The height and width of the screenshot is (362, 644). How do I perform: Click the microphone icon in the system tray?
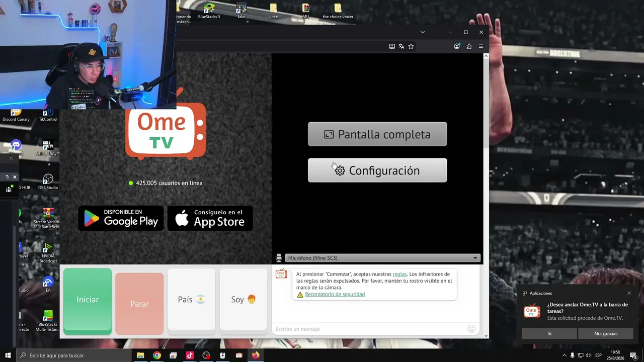click(572, 355)
